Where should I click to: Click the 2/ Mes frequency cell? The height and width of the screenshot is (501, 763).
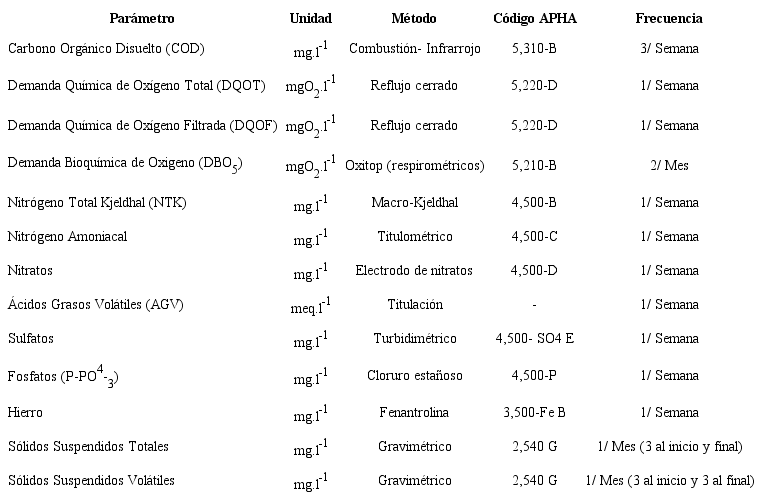tap(668, 164)
